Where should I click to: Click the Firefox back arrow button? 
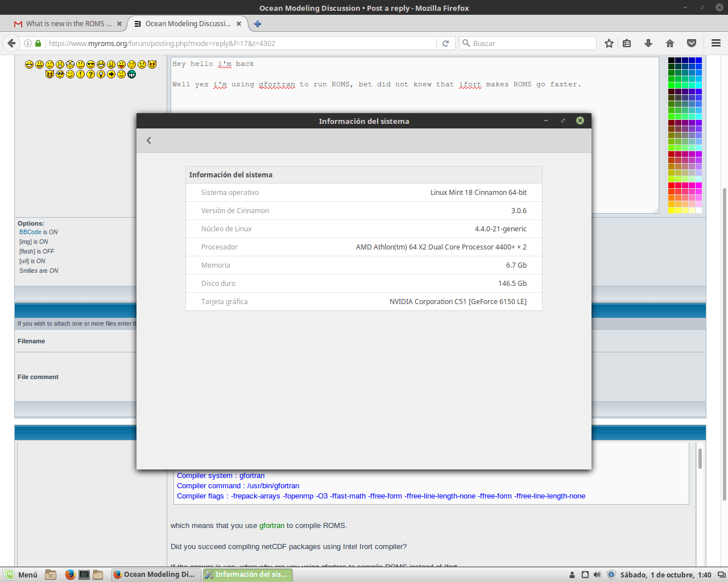[x=11, y=43]
